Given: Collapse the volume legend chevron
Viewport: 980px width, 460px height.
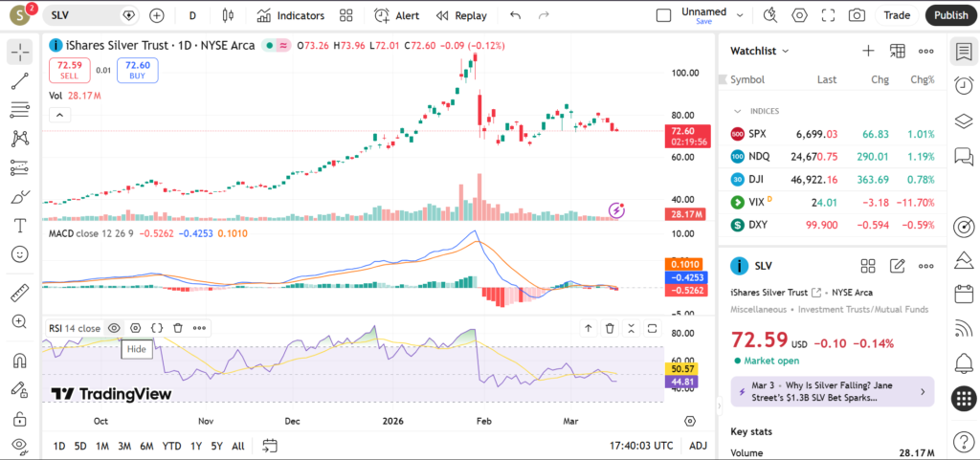Looking at the screenshot, I should pyautogui.click(x=59, y=116).
